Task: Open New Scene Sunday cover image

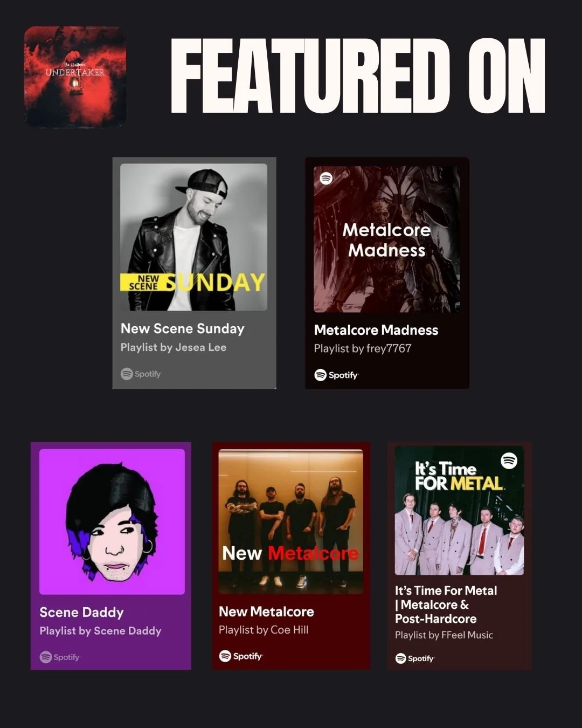Action: 194,237
